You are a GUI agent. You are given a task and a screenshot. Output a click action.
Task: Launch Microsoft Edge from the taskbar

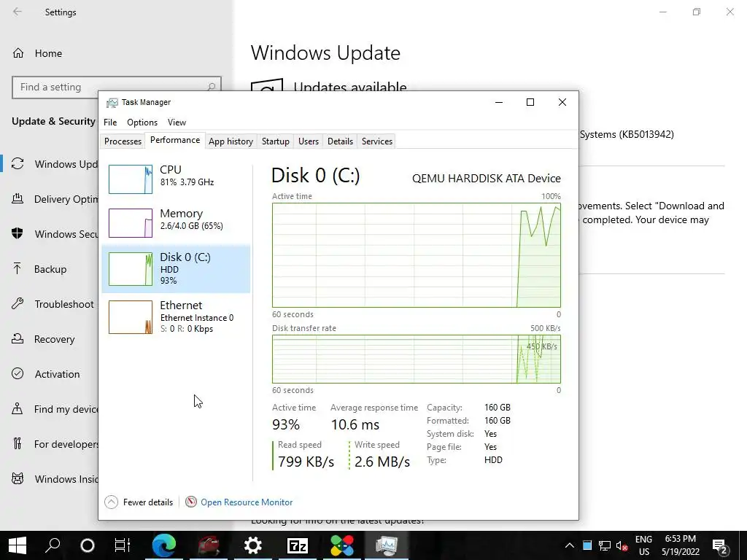[164, 545]
